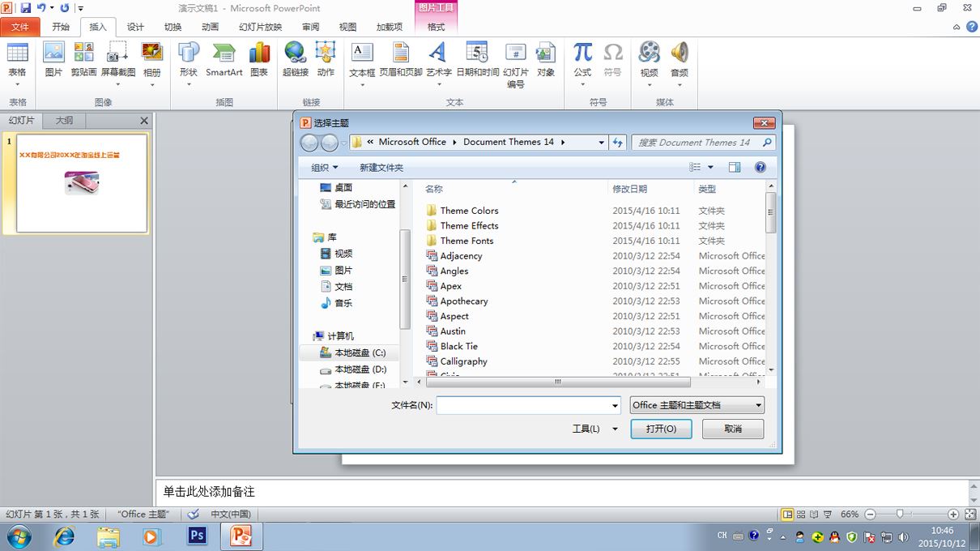The width and height of the screenshot is (980, 551).
Task: Open the Transitions (切换) ribbon tab
Action: [x=173, y=27]
